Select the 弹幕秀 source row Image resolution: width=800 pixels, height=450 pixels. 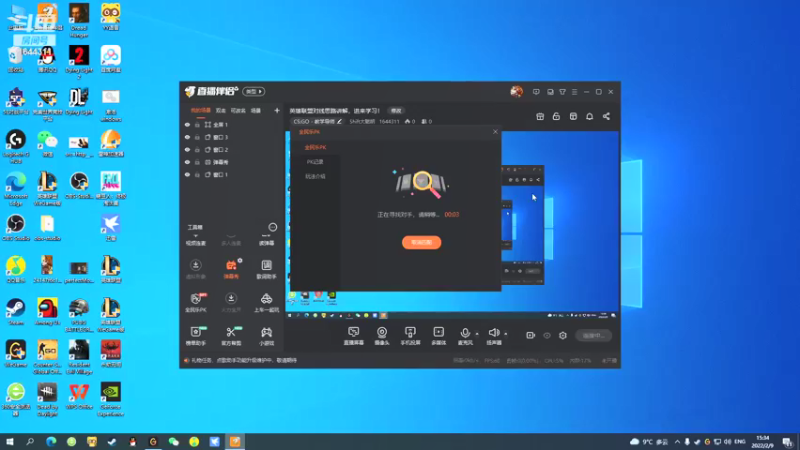[232, 162]
